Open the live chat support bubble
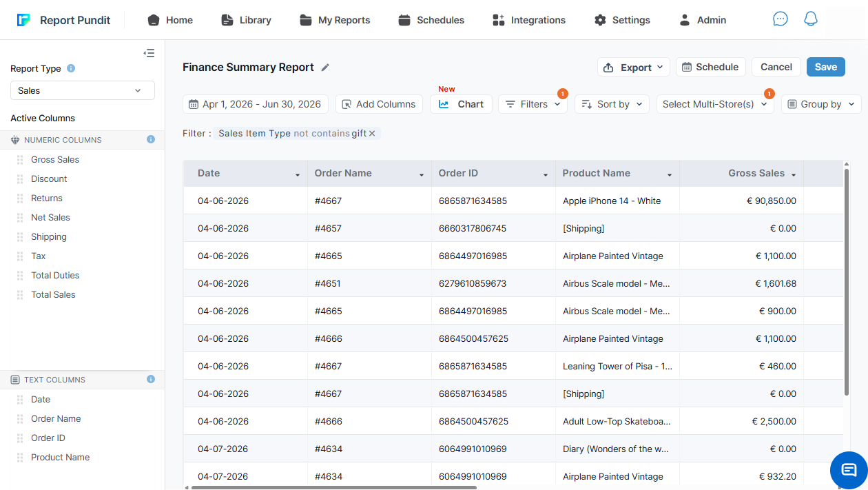Viewport: 868px width, 490px height. click(x=849, y=470)
